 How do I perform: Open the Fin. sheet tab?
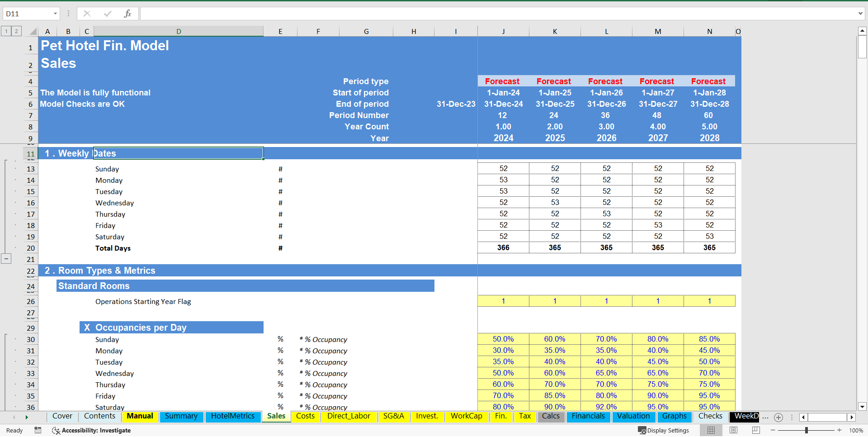tap(500, 416)
